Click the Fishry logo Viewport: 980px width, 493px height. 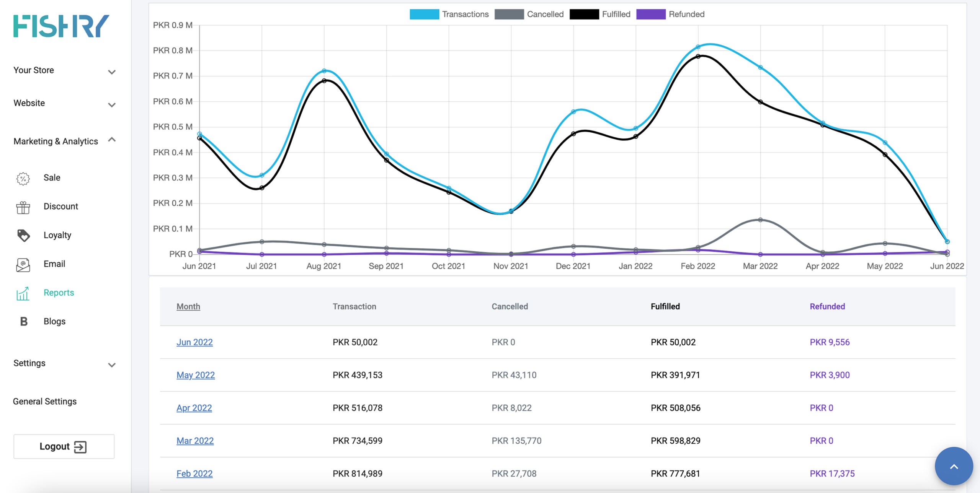[61, 26]
